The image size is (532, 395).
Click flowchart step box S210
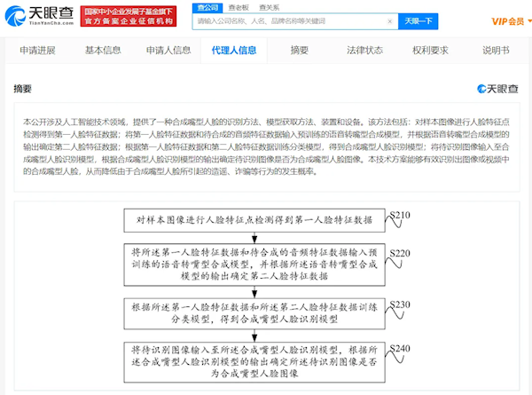254,220
